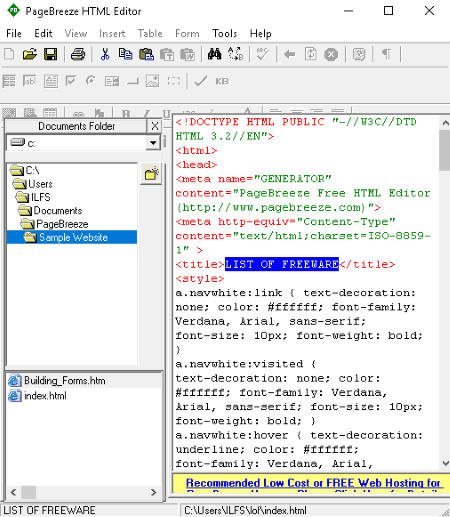Screen dimensions: 450x517
Task: Select the C:\ root folder
Action: click(x=25, y=170)
